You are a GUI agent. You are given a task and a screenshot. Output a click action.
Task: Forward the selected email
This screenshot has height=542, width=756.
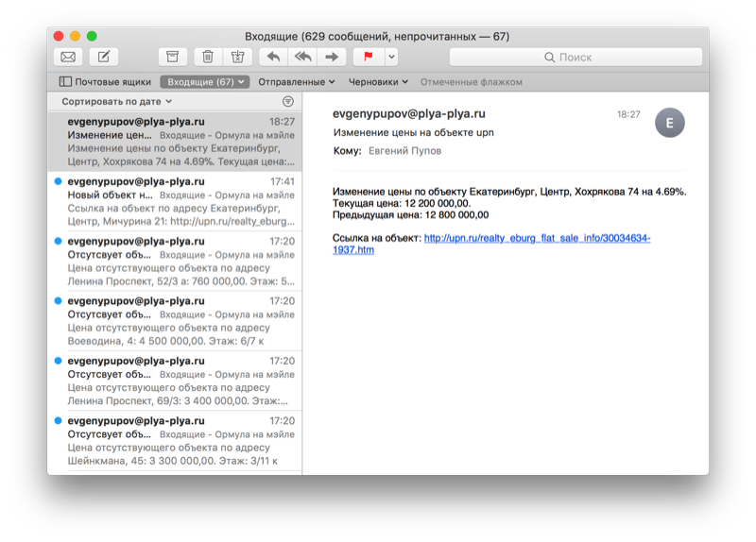(x=332, y=58)
